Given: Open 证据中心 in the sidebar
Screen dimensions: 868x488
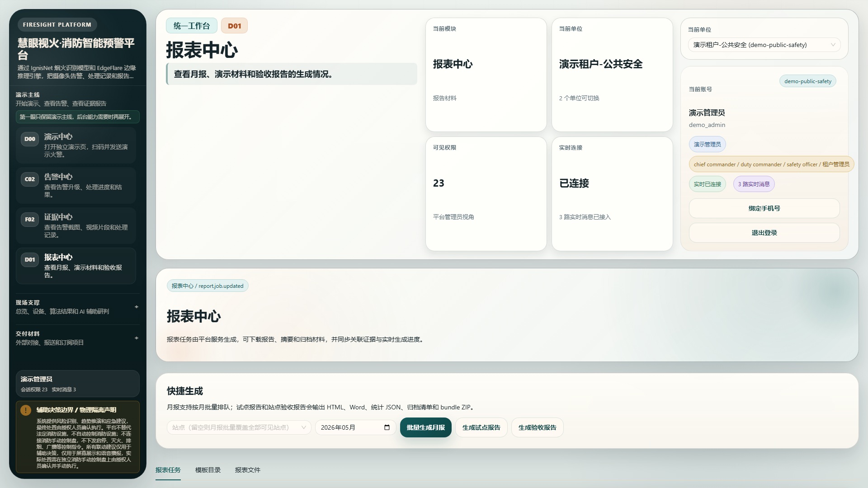Looking at the screenshot, I should coord(76,225).
